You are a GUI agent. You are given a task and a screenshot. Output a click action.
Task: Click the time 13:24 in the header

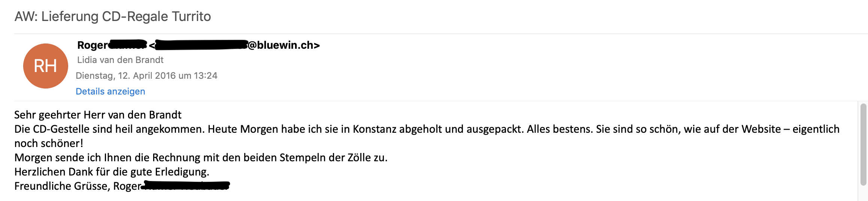pyautogui.click(x=205, y=76)
